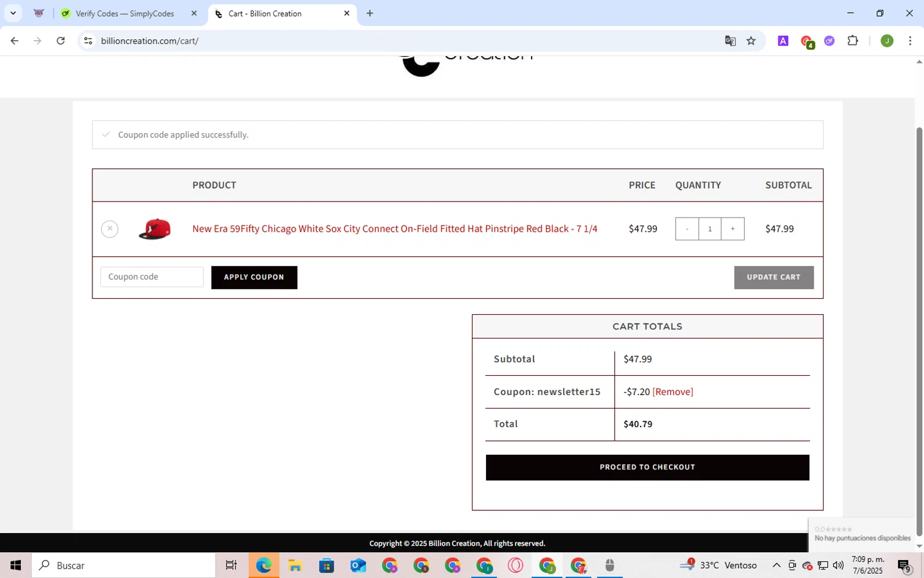Open the purple round extension icon

[830, 41]
